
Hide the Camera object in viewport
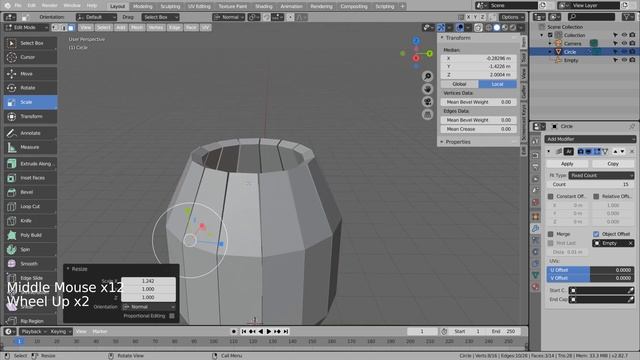(x=624, y=43)
